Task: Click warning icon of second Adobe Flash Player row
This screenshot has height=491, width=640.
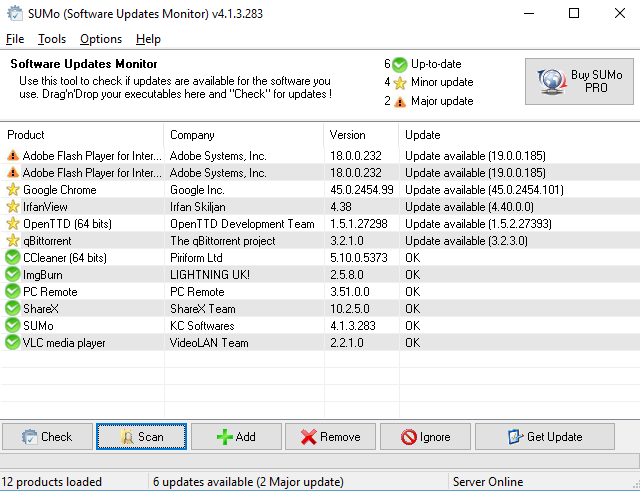Action: click(x=13, y=173)
